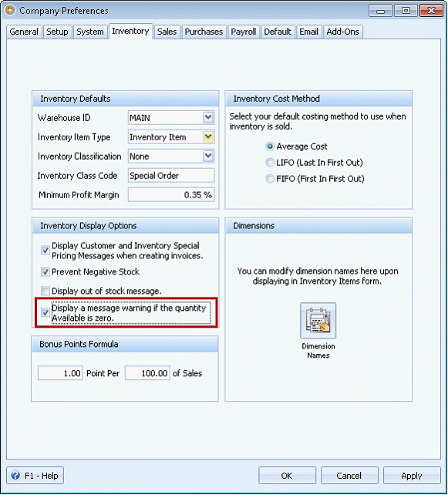448x495 pixels.
Task: Select FIFO (First In First Out) option
Action: pos(269,178)
